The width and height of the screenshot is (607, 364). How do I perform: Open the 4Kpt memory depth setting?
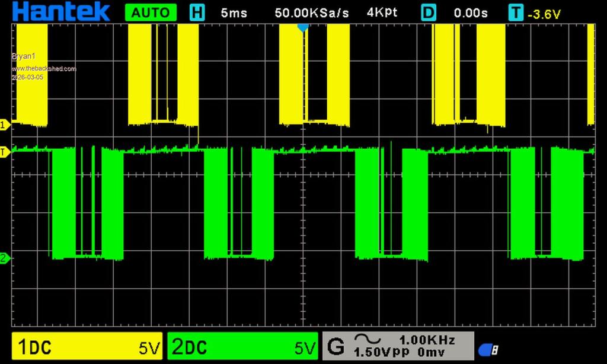(x=382, y=12)
